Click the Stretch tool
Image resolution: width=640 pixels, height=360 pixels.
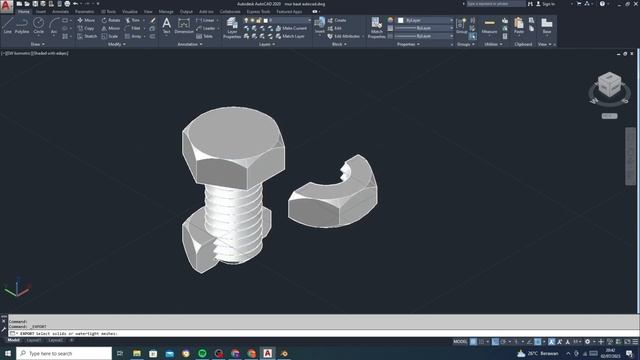coord(87,36)
